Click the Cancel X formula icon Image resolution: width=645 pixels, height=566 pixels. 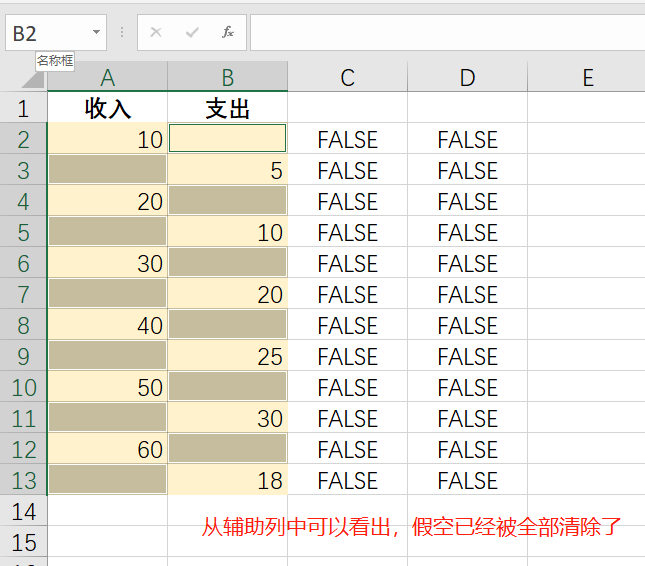point(156,32)
